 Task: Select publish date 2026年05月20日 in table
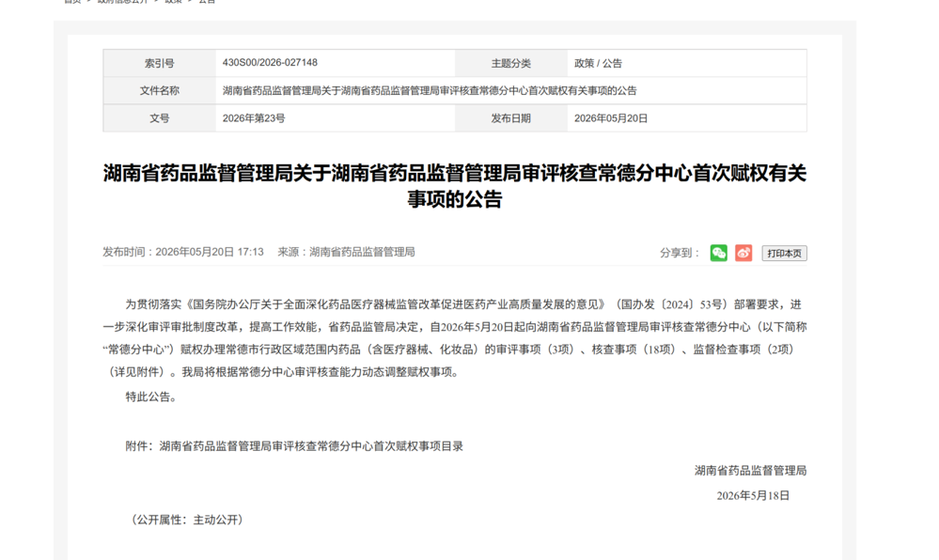(611, 118)
